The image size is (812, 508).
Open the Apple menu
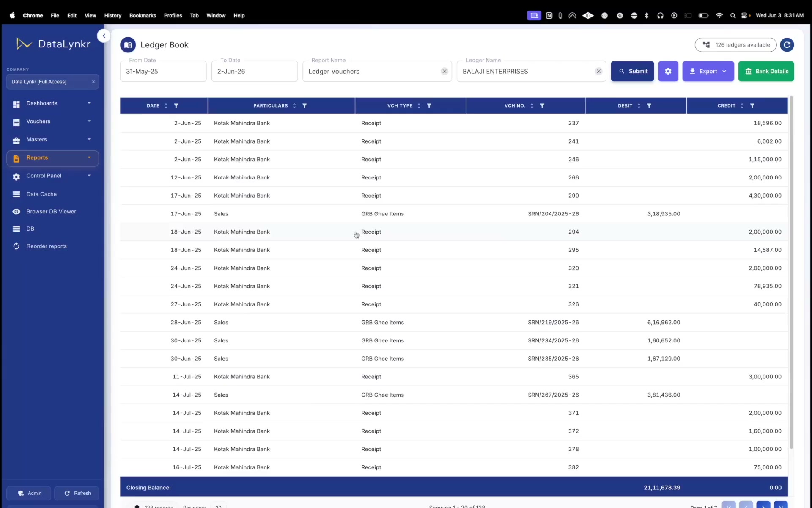tap(12, 16)
